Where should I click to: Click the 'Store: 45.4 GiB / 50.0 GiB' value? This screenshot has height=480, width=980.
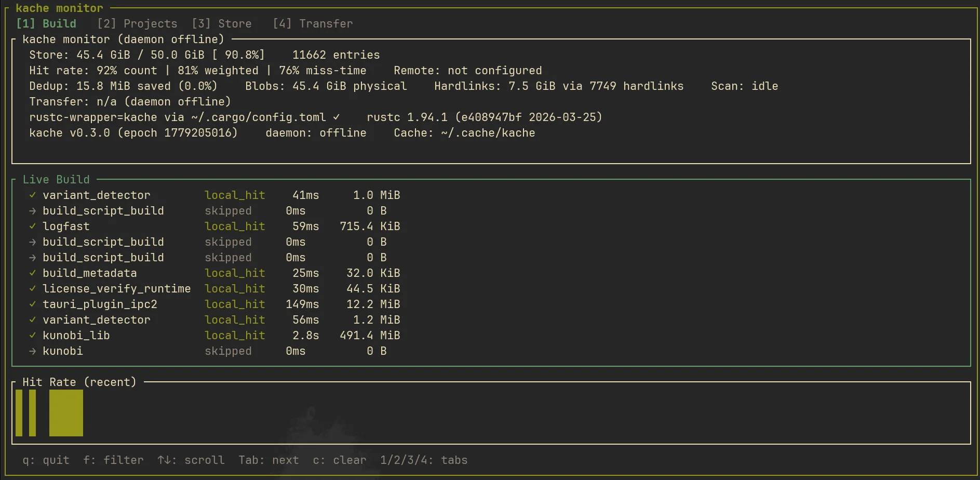point(117,55)
